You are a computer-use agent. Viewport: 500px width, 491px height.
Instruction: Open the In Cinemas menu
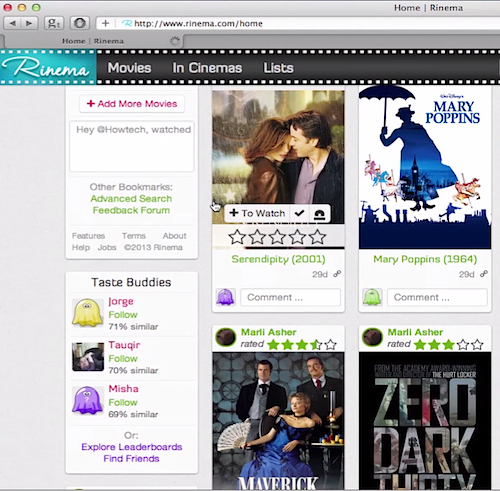click(x=207, y=68)
